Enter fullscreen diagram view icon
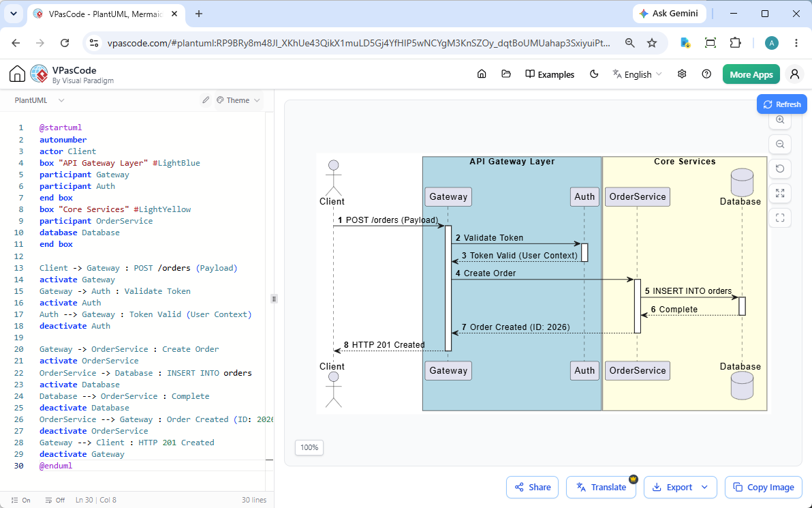The width and height of the screenshot is (812, 508). [780, 218]
